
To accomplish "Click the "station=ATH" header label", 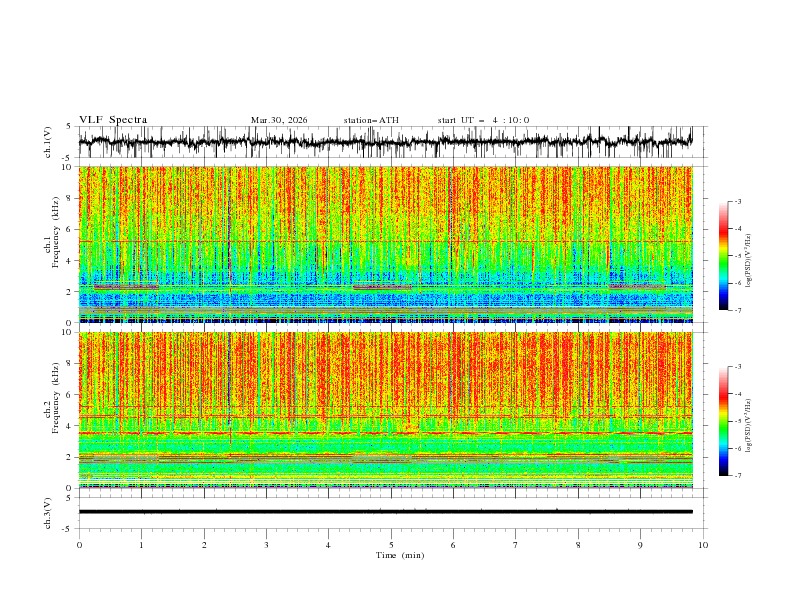I will 371,120.
